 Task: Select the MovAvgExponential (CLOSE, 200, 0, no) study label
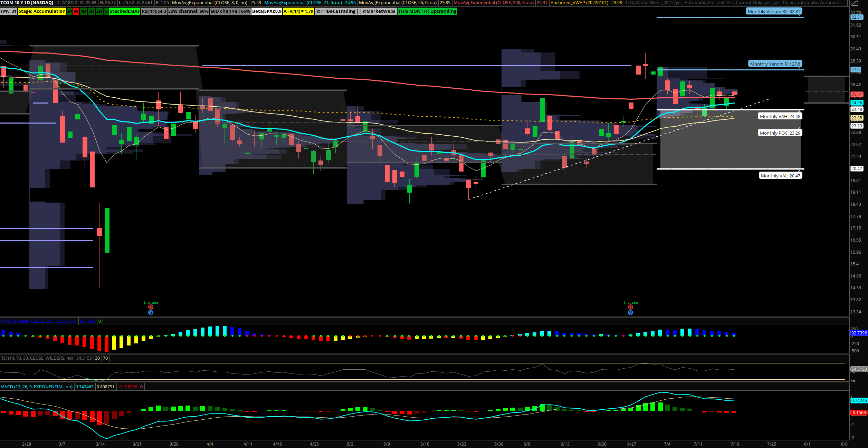click(x=494, y=2)
